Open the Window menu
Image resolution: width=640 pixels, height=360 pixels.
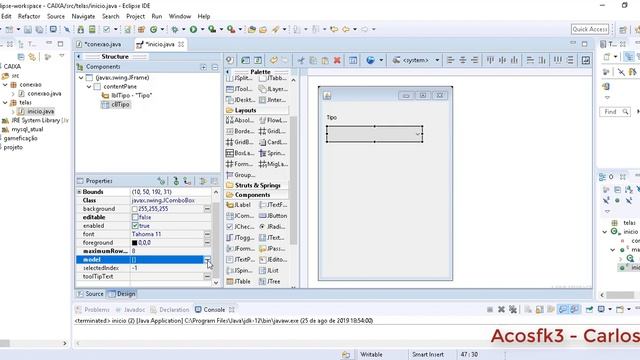coord(180,16)
